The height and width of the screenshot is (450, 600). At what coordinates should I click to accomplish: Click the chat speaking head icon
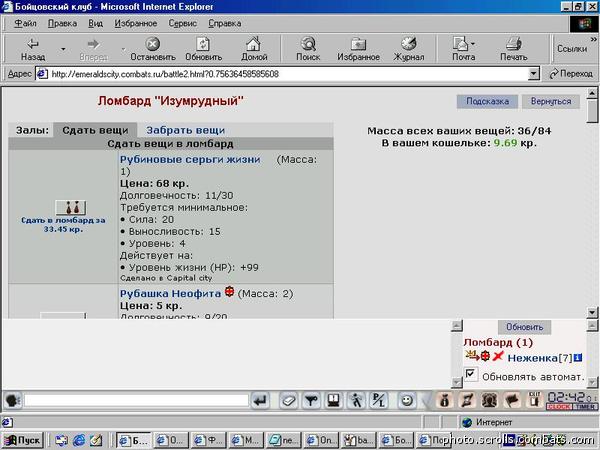13,401
